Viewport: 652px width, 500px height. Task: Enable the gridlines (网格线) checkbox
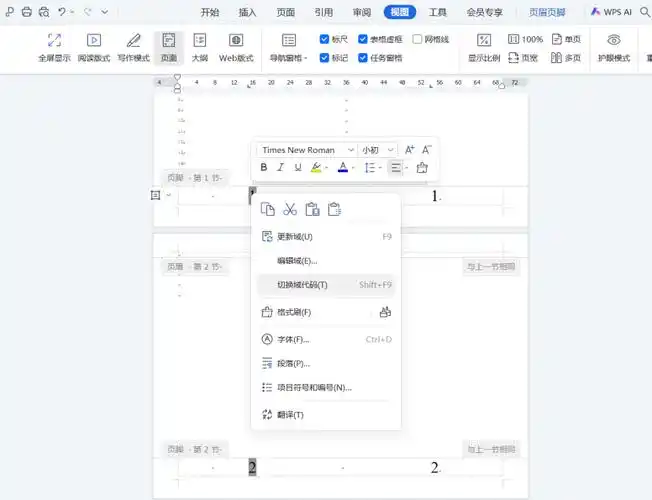[x=417, y=39]
